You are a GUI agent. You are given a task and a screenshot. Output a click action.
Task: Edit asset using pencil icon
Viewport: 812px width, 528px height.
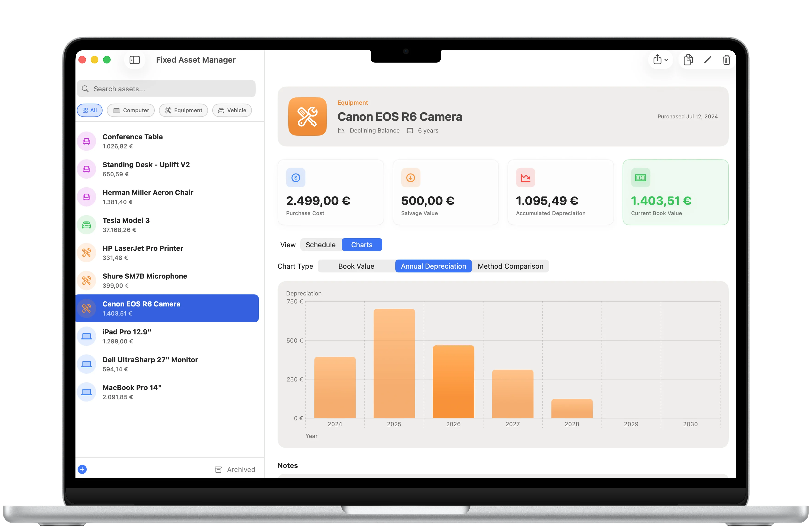point(708,60)
